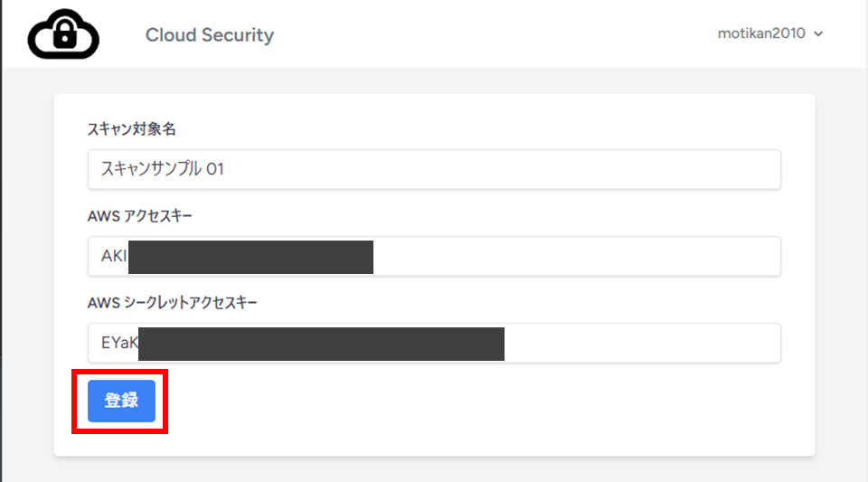Place cursor at EYaK in secret key
Screen dimensions: 868x482
pyautogui.click(x=118, y=344)
